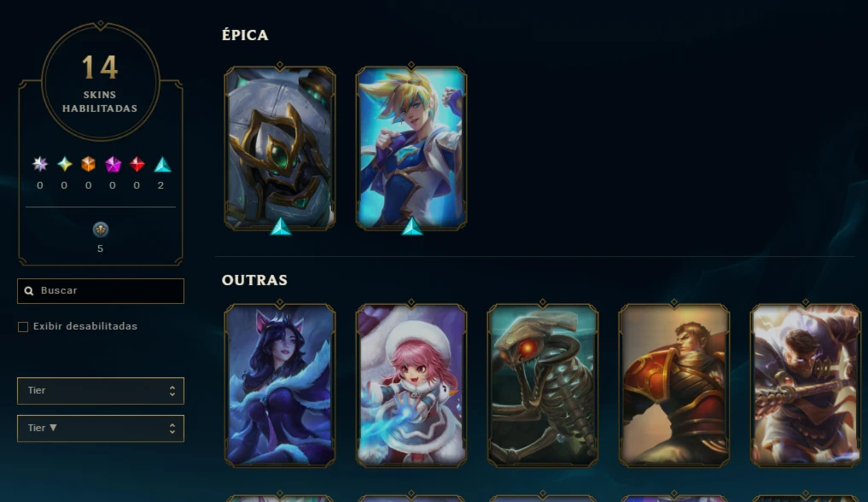Screen dimensions: 868x502
Task: Focus the Buscar search field
Action: click(x=101, y=291)
